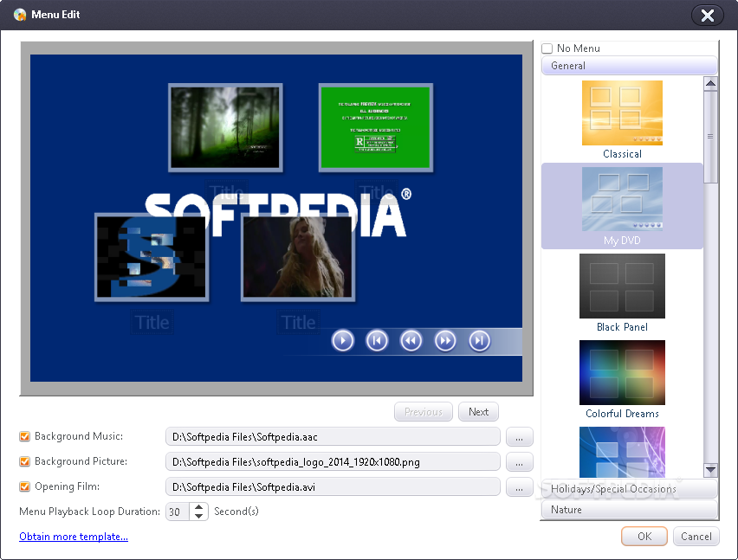Confirm with the OK button
The image size is (738, 560).
(x=644, y=537)
